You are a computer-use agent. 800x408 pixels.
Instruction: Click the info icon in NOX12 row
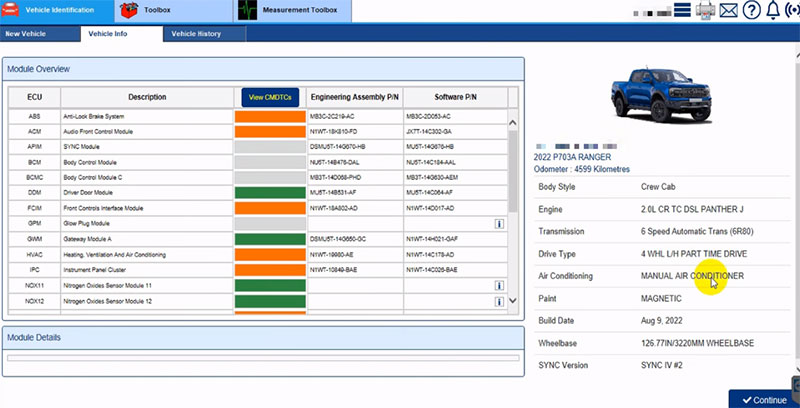point(499,302)
